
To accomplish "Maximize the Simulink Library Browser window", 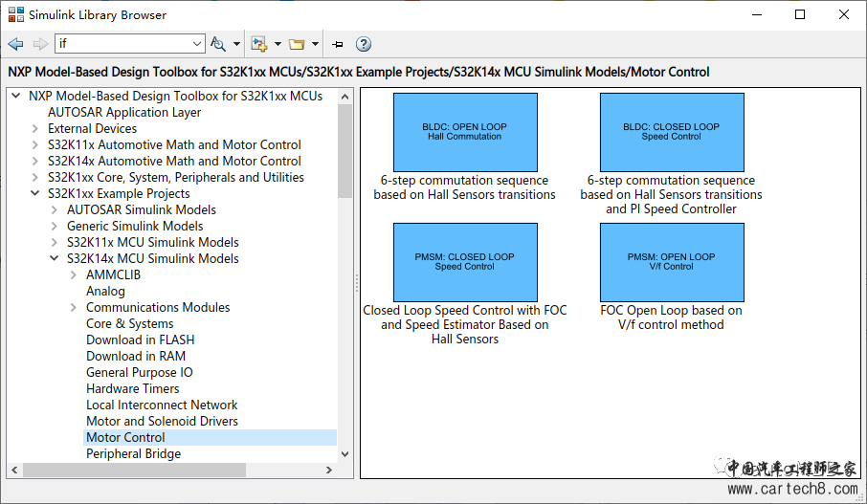I will coord(800,14).
